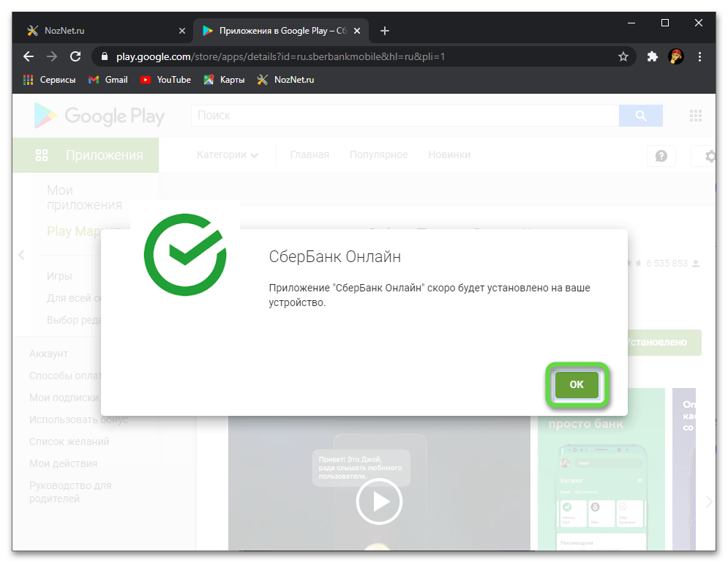Close the NozNet.ru tab
The width and height of the screenshot is (728, 563).
[182, 31]
